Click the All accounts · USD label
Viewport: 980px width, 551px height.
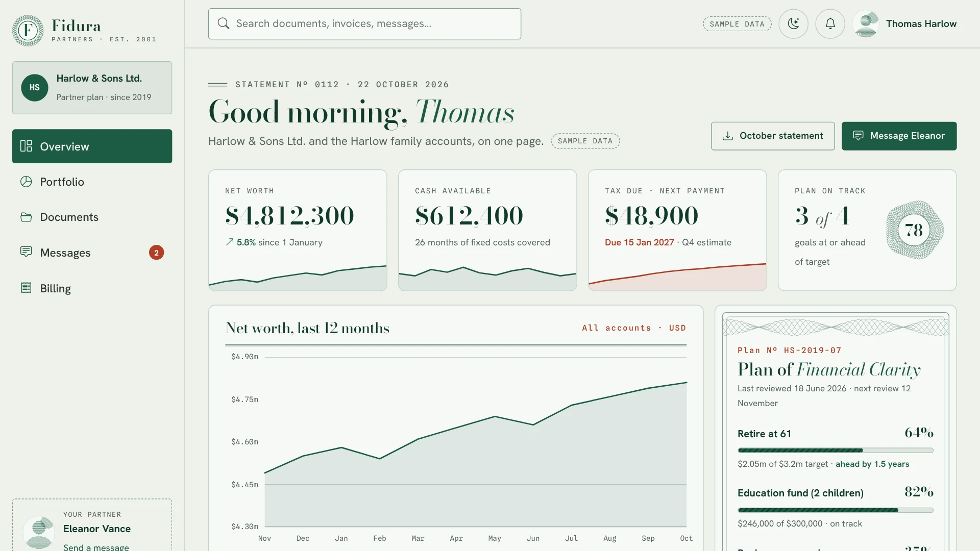pyautogui.click(x=634, y=328)
